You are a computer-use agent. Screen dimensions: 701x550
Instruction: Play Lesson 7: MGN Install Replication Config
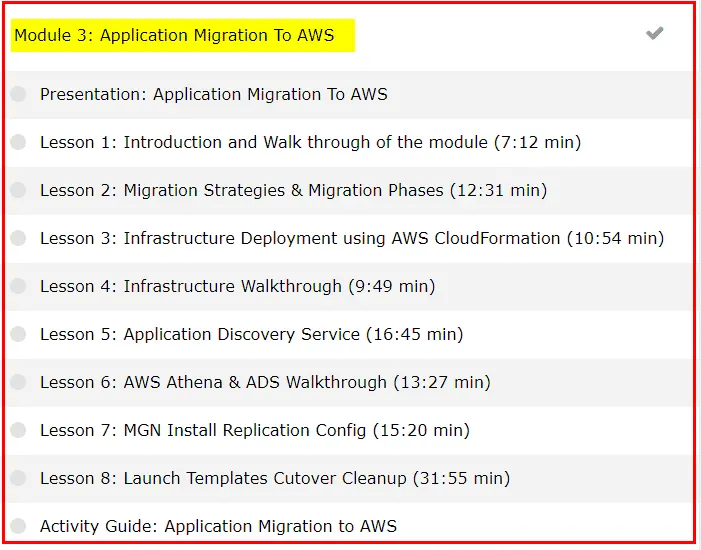(254, 430)
